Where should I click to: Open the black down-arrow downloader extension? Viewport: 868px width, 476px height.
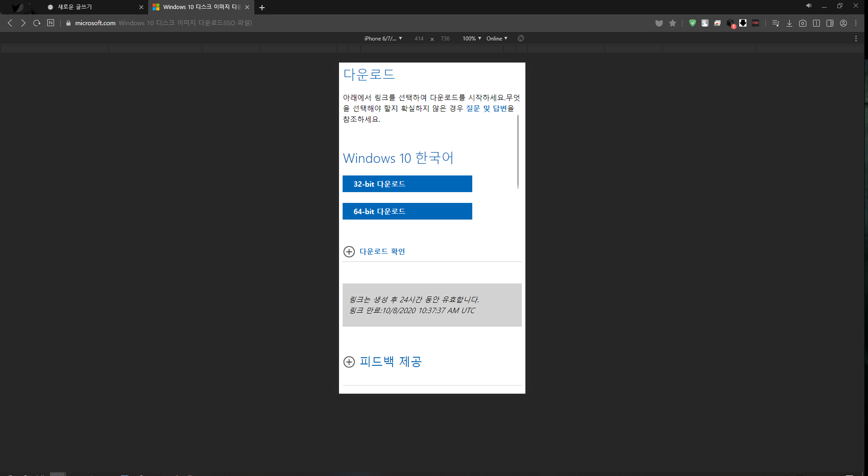[x=743, y=23]
